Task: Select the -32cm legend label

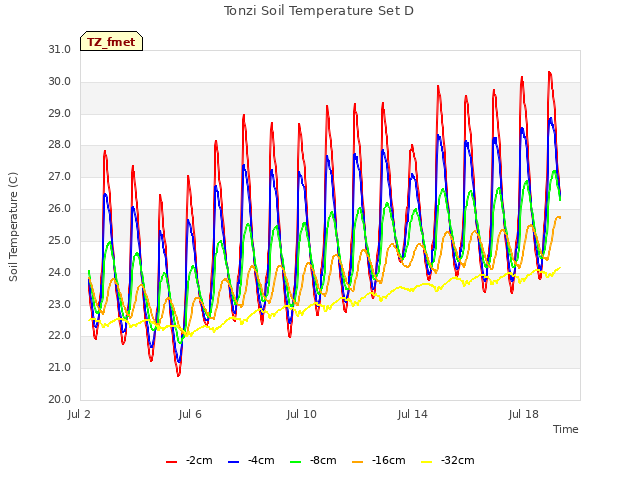Action: click(458, 460)
